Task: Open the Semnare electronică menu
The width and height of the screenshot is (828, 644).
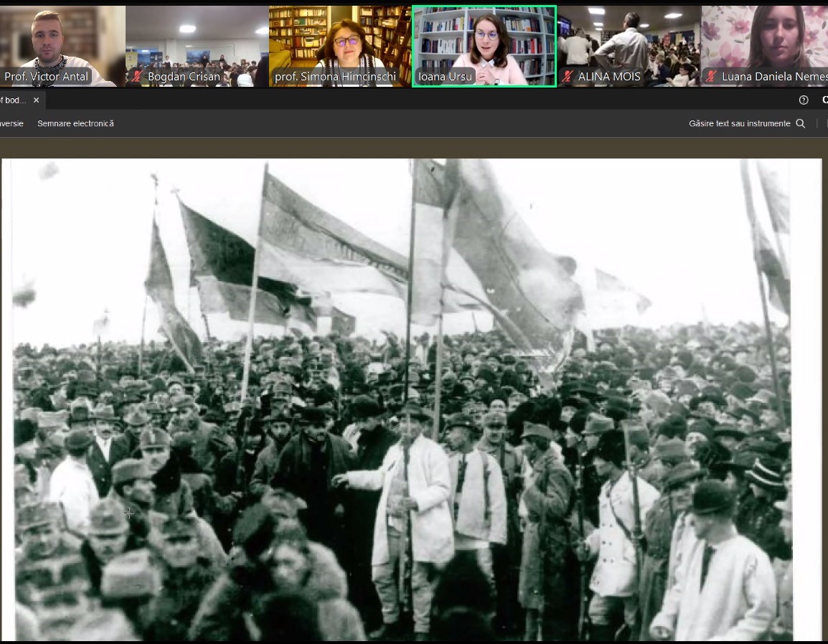Action: (x=75, y=123)
